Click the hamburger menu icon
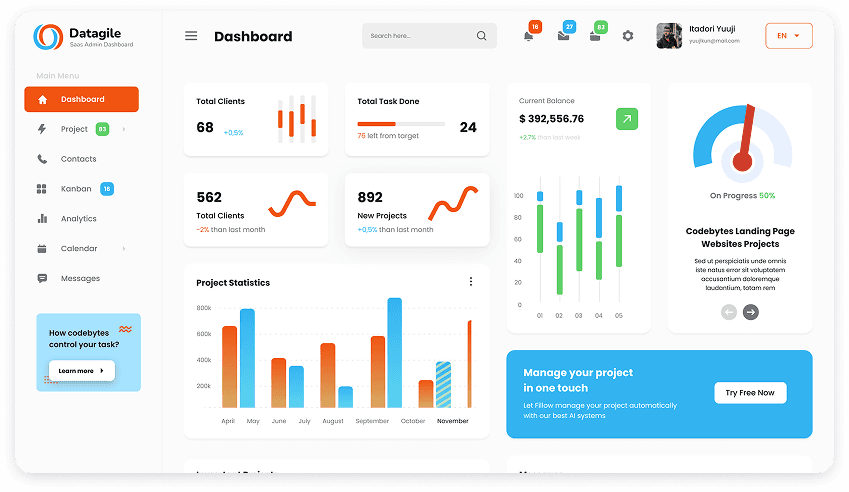 [x=191, y=36]
